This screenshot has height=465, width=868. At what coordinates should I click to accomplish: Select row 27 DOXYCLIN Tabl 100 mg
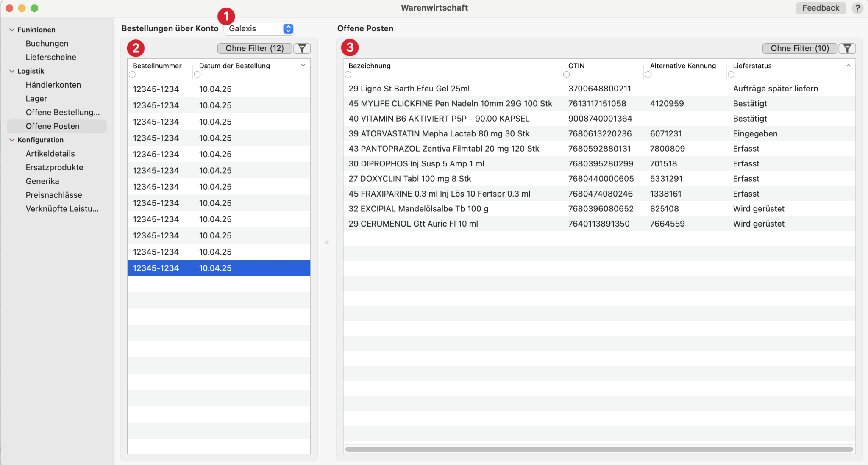599,179
